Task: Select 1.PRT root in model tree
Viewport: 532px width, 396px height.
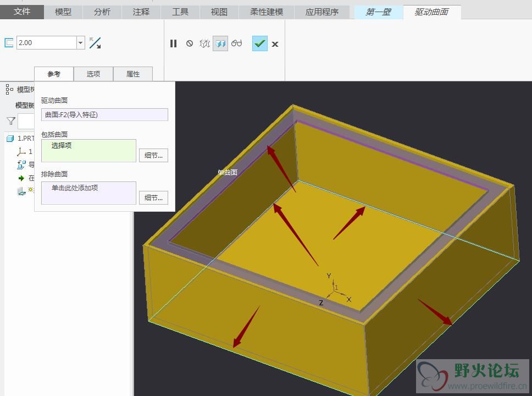Action: pos(20,138)
